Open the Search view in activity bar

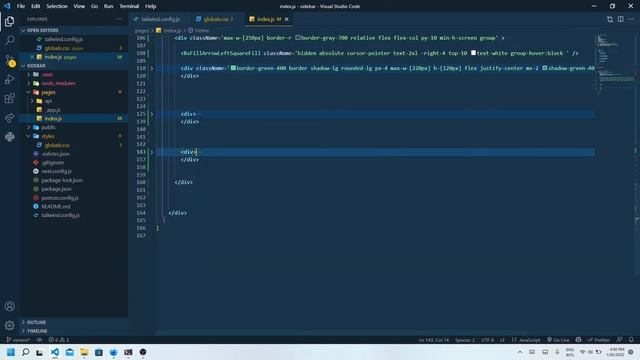coord(9,40)
